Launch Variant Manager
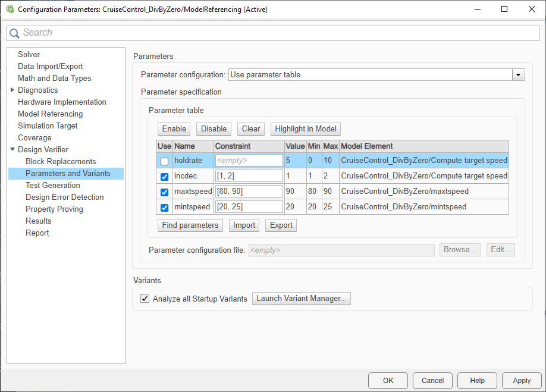This screenshot has width=546, height=392. click(302, 299)
